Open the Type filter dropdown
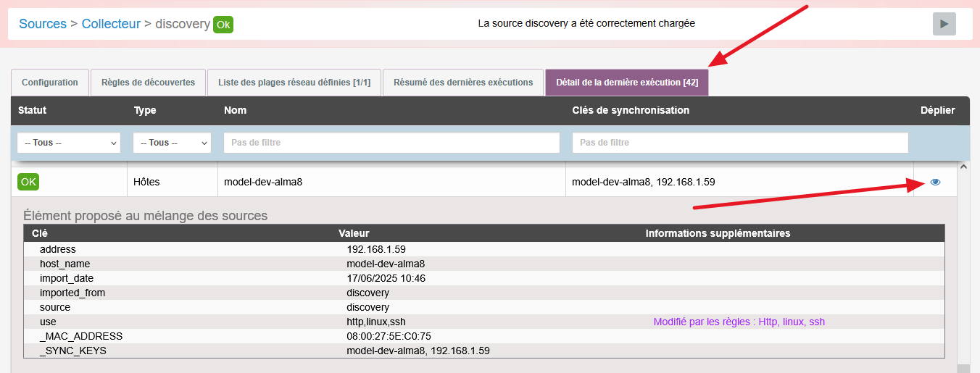Screen dimensions: 980x373 [172, 143]
